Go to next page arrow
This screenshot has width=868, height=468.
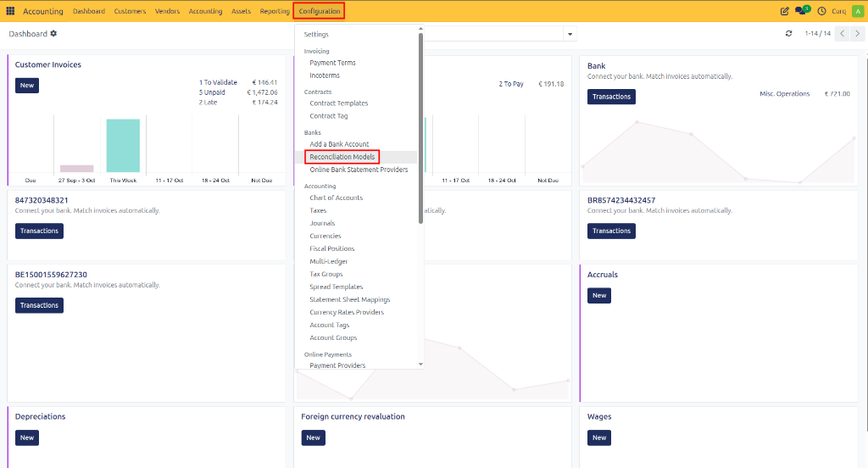point(858,34)
